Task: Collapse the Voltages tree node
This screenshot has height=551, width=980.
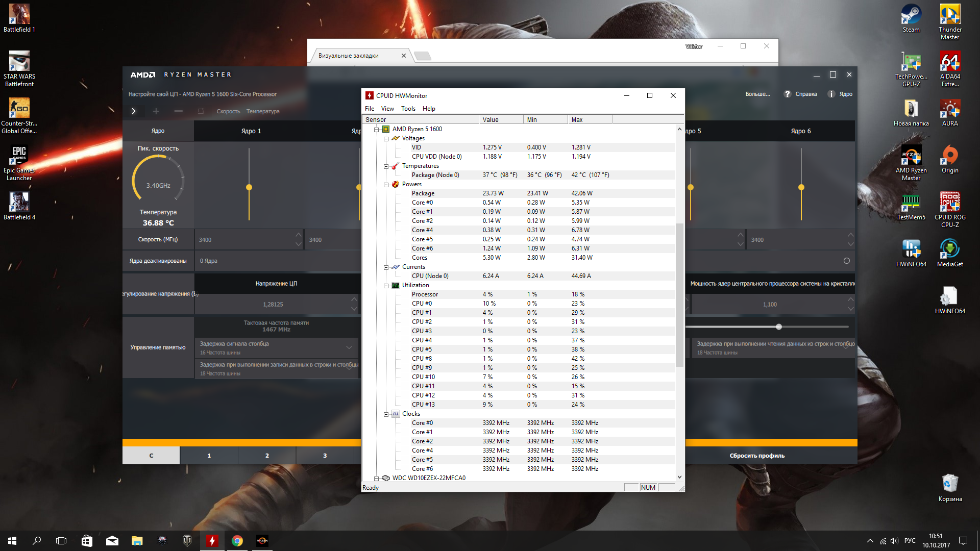Action: coord(386,139)
